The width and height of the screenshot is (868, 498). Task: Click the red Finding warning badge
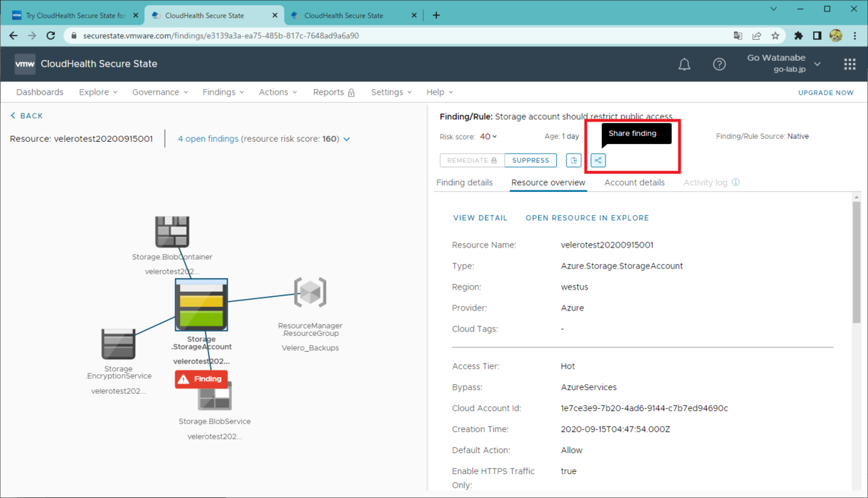click(x=201, y=379)
